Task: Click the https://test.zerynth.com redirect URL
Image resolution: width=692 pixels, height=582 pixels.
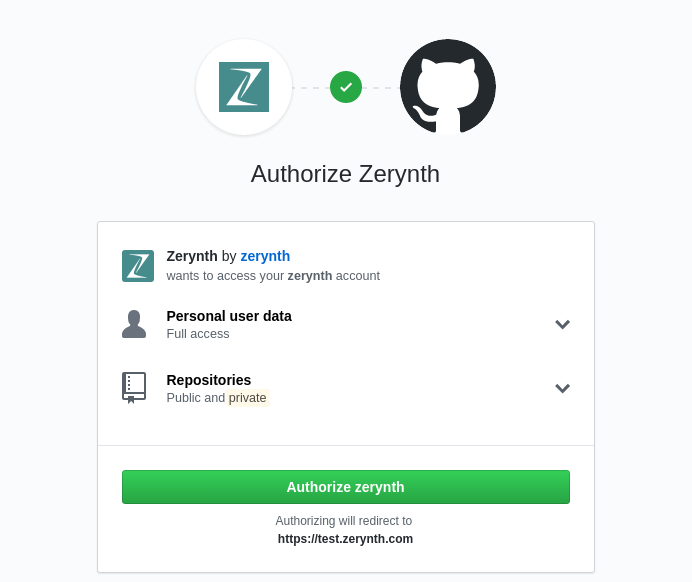Action: [x=346, y=539]
